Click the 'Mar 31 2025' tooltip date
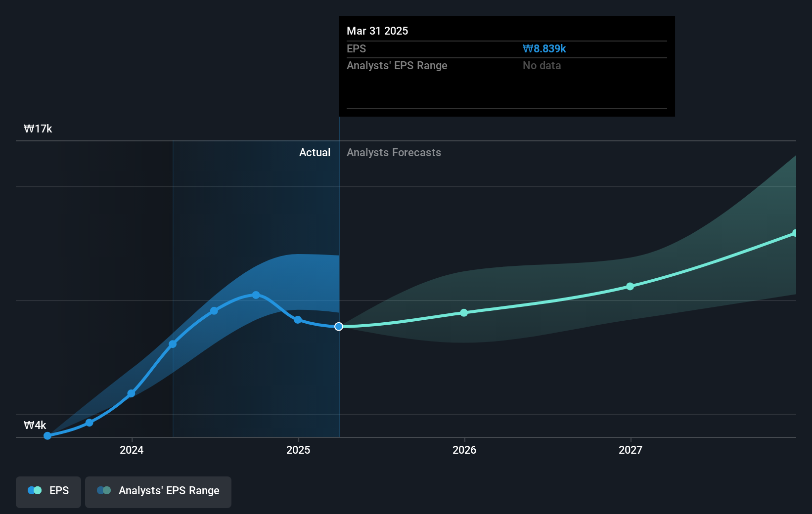 377,31
